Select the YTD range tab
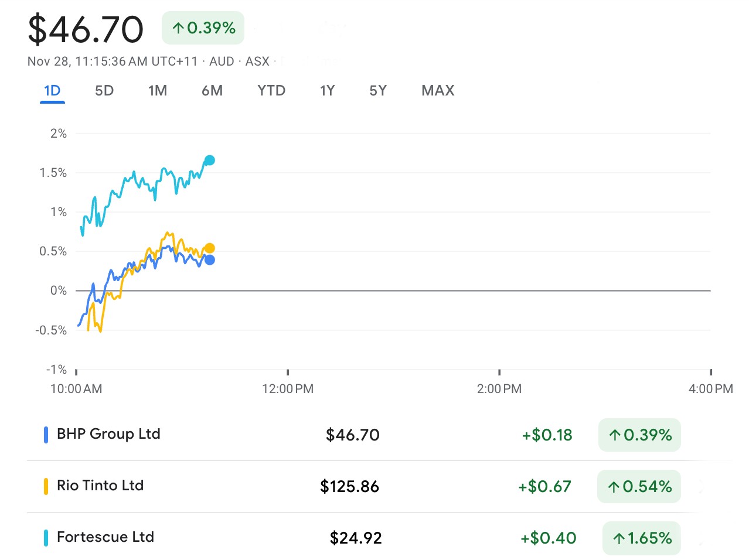Image resolution: width=749 pixels, height=560 pixels. click(271, 91)
